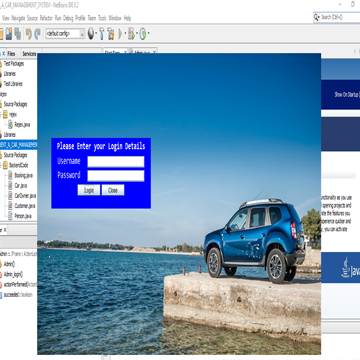Select Customer.java in the Projects tree

[x=25, y=206]
